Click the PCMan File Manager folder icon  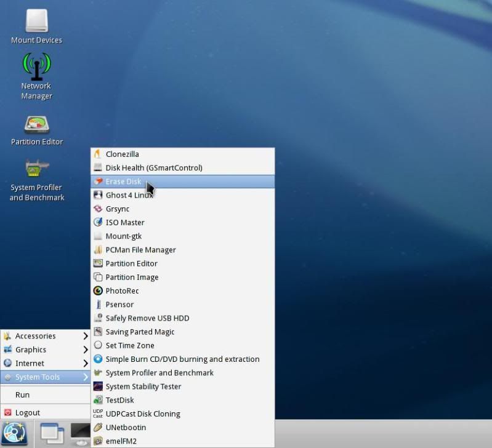[x=98, y=250]
